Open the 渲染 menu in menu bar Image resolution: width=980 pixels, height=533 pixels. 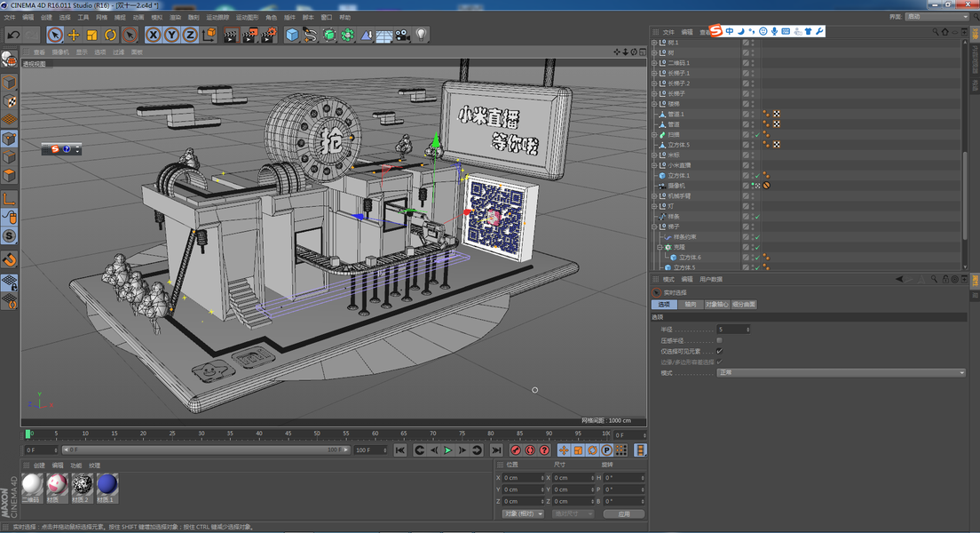tap(175, 17)
